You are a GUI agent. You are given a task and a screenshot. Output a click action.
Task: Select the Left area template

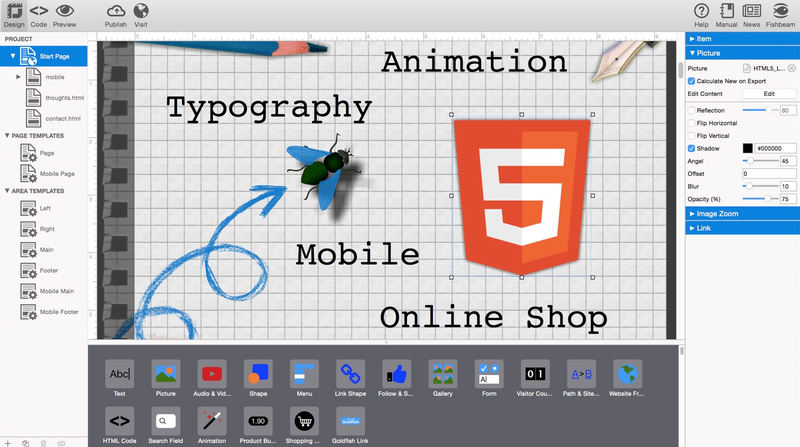pyautogui.click(x=36, y=208)
